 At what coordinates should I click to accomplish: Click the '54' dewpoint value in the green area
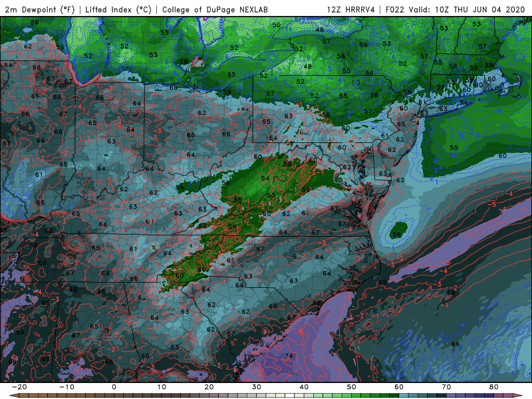pyautogui.click(x=265, y=178)
